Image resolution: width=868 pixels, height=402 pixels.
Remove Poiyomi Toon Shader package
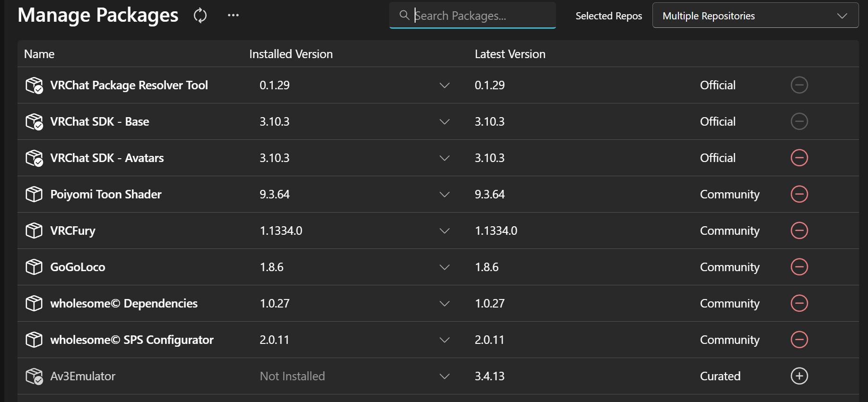[799, 194]
